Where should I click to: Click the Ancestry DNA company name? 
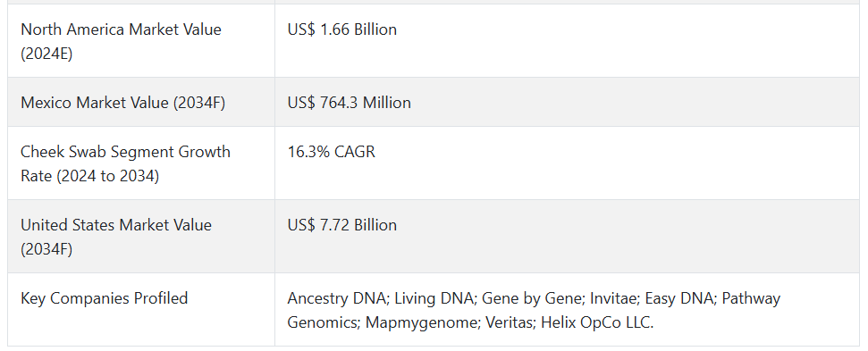click(336, 298)
